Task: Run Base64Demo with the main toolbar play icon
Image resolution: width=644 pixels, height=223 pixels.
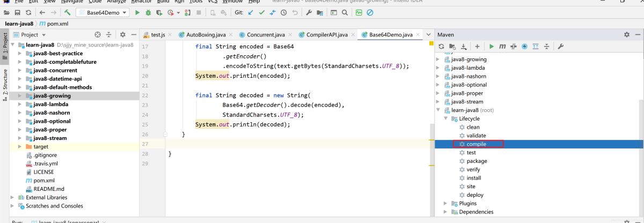Action: tap(137, 12)
